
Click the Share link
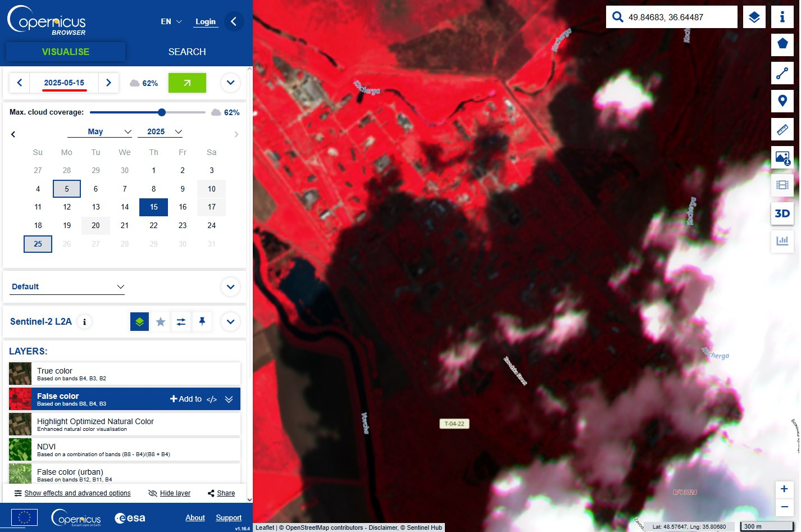point(221,493)
